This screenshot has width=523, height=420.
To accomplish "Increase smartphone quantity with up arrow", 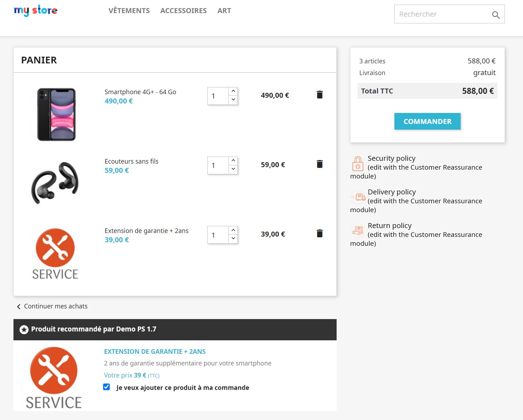I will 233,91.
